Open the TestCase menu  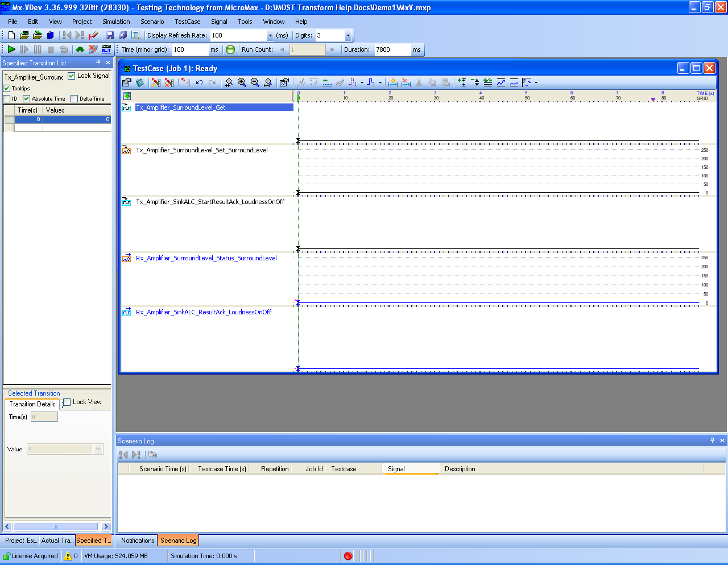pos(188,22)
